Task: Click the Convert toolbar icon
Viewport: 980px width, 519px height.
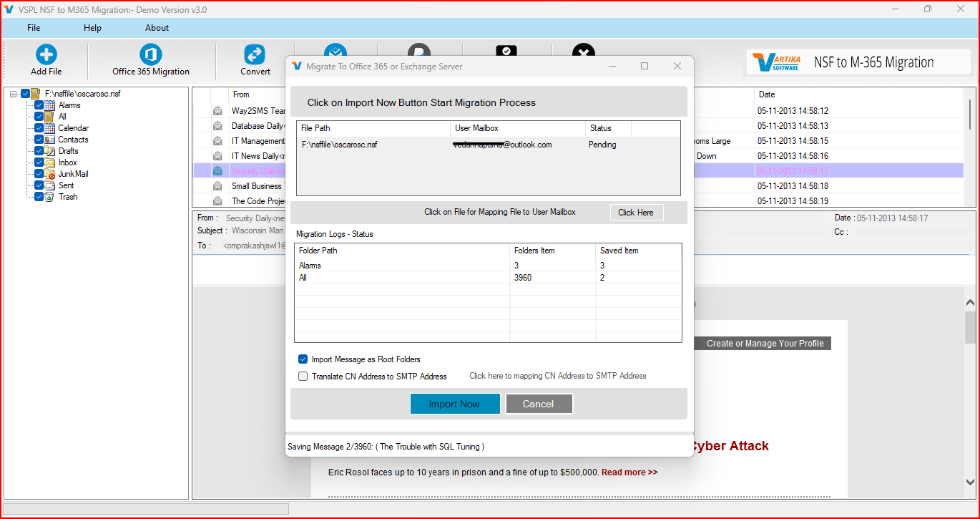Action: pyautogui.click(x=255, y=54)
